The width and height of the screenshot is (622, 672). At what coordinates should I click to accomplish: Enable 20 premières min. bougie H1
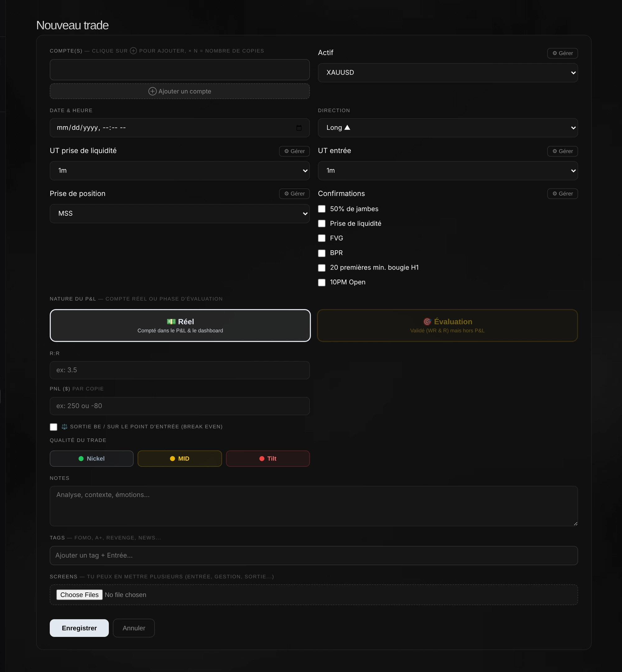pyautogui.click(x=322, y=267)
